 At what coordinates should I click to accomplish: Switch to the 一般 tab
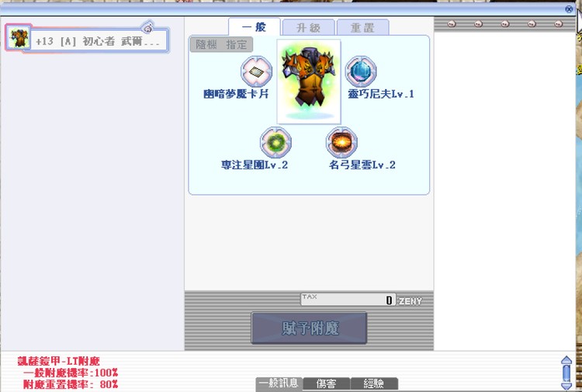pyautogui.click(x=255, y=27)
